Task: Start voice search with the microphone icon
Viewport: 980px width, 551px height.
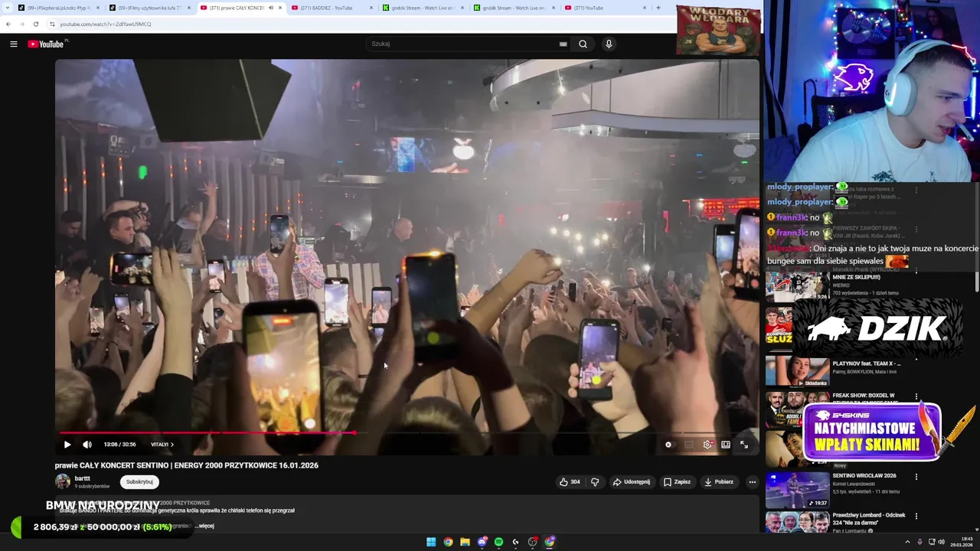Action: tap(609, 44)
